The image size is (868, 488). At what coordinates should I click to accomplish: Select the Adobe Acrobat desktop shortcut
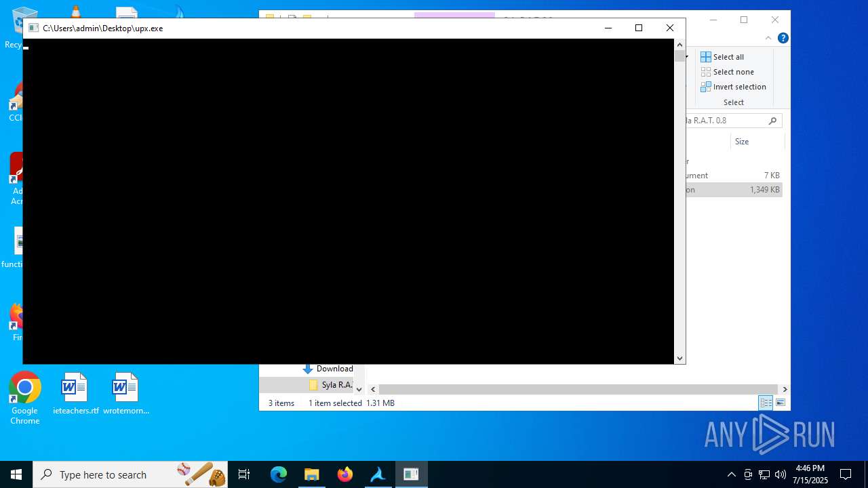(16, 179)
